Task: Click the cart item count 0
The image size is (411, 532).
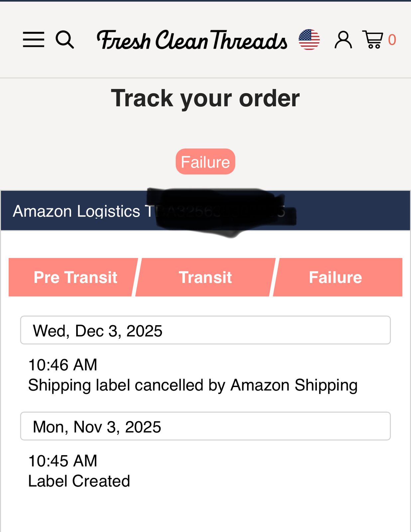Action: [x=392, y=40]
